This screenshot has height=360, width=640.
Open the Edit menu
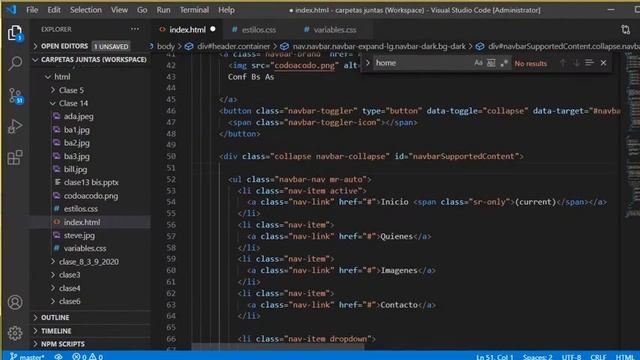(x=53, y=10)
